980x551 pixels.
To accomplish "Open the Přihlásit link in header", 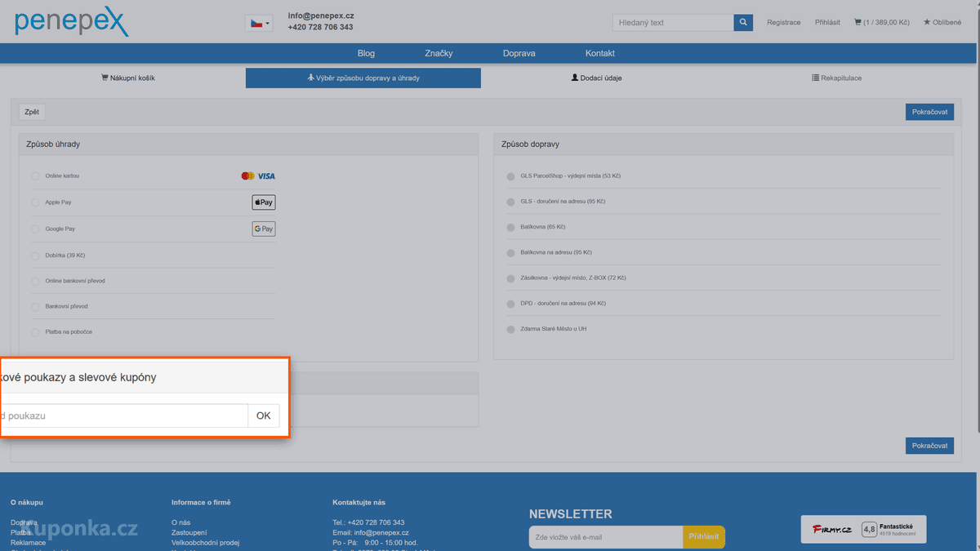I will coord(827,23).
